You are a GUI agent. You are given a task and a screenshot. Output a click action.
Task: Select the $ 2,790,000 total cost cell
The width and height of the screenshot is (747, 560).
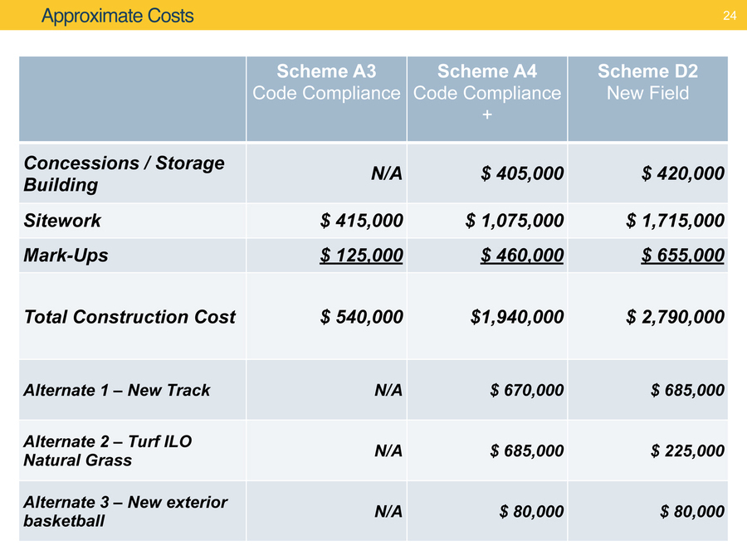pos(677,317)
